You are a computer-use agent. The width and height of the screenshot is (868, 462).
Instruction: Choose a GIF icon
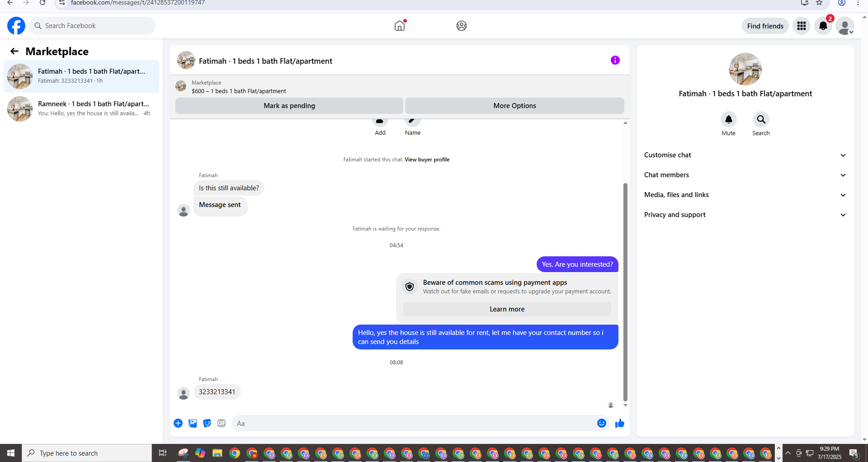[222, 423]
